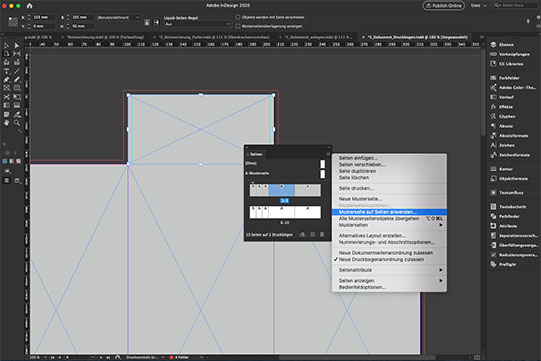This screenshot has width=541, height=361.
Task: Select the Free Transform tool
Action: (17, 97)
